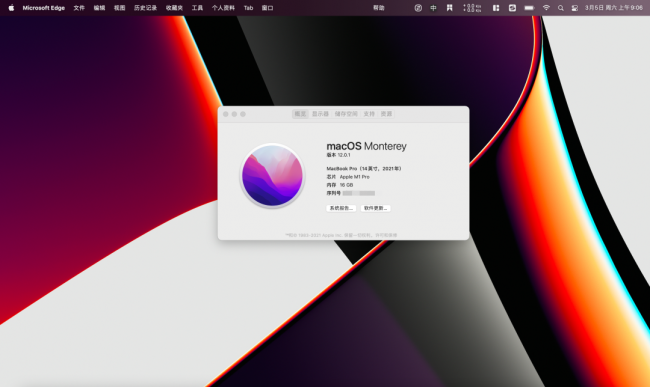The height and width of the screenshot is (387, 650).
Task: Click the bookmark-shaped menu bar icon
Action: click(x=449, y=8)
